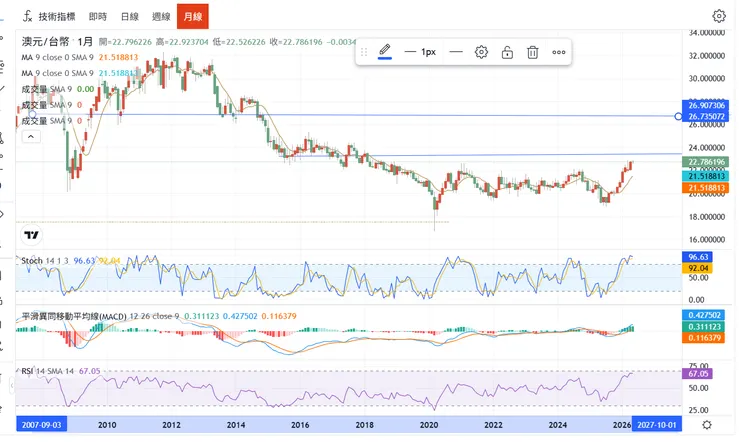Click the orange 21.518813 MA label
This screenshot has height=442, width=740.
point(706,188)
